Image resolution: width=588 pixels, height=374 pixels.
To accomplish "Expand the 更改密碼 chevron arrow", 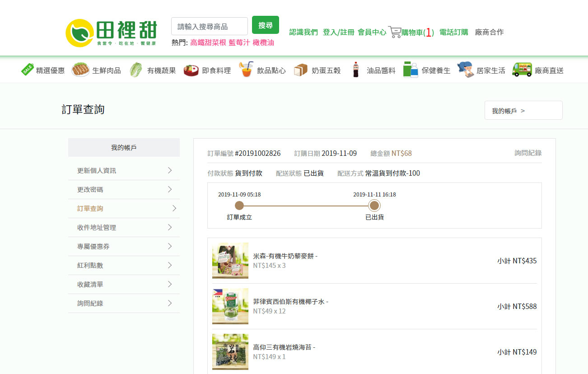I will click(170, 189).
